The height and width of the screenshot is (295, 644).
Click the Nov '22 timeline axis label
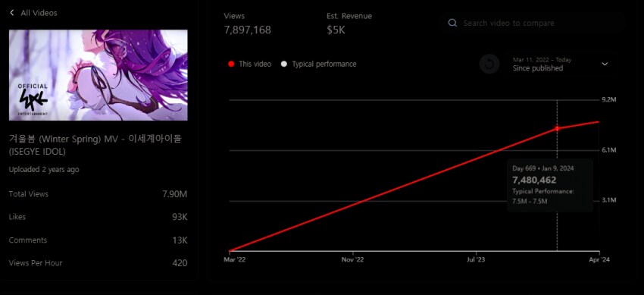[x=353, y=259]
